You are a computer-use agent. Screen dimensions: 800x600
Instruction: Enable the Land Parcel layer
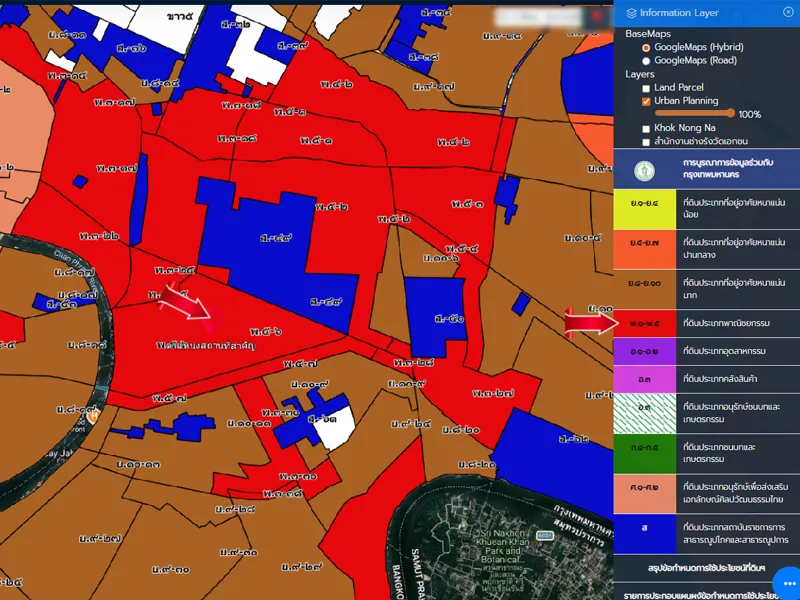(x=646, y=88)
